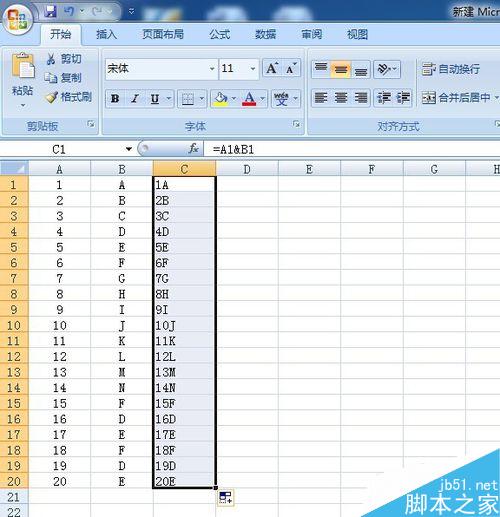Align text right
The image size is (500, 517).
pos(360,98)
